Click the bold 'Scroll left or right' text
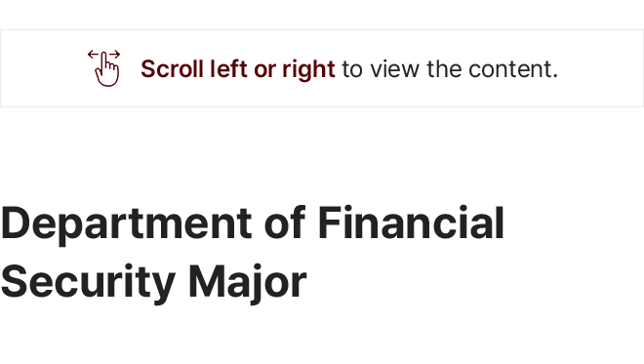The height and width of the screenshot is (364, 644). click(238, 69)
